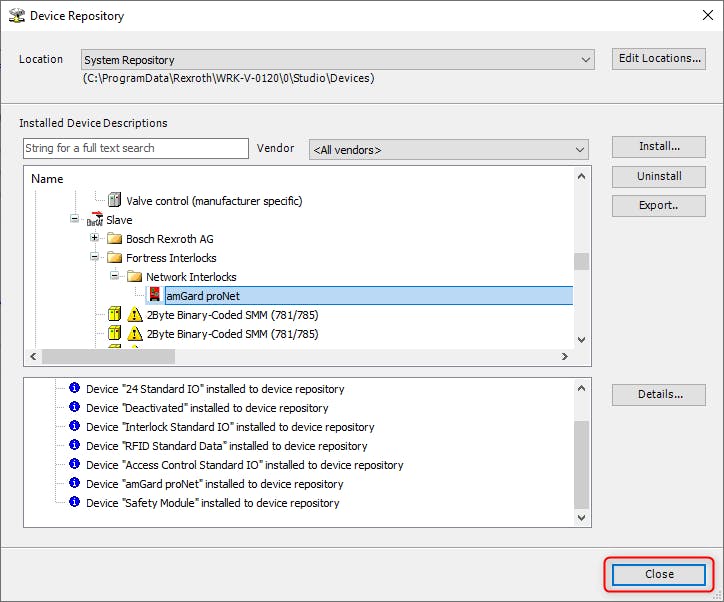Click message "Device "Deactivated" installed to device repository"
Screen dimensions: 724x602
tap(207, 408)
